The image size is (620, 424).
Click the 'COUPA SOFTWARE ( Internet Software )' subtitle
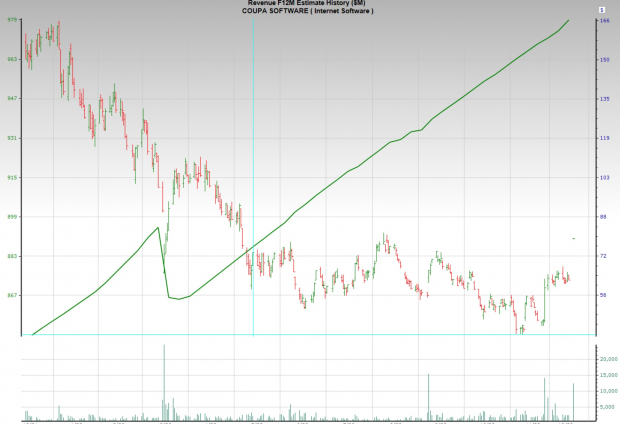coord(308,11)
